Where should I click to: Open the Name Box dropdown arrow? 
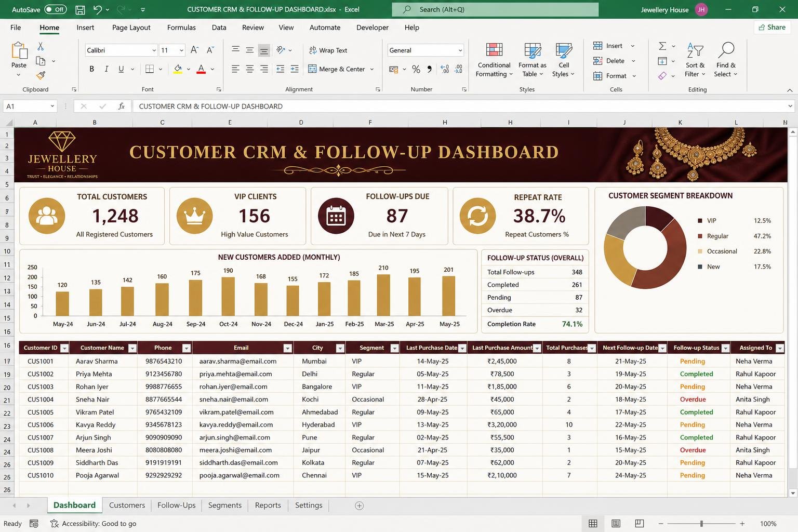[52, 106]
